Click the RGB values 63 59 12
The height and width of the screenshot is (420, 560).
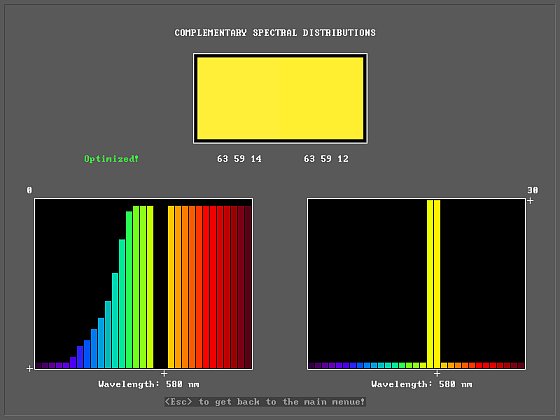tap(326, 159)
